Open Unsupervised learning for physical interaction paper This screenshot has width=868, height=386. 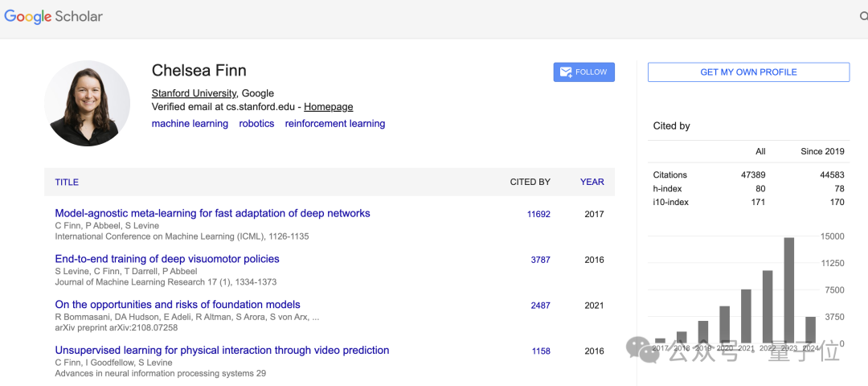(x=222, y=351)
